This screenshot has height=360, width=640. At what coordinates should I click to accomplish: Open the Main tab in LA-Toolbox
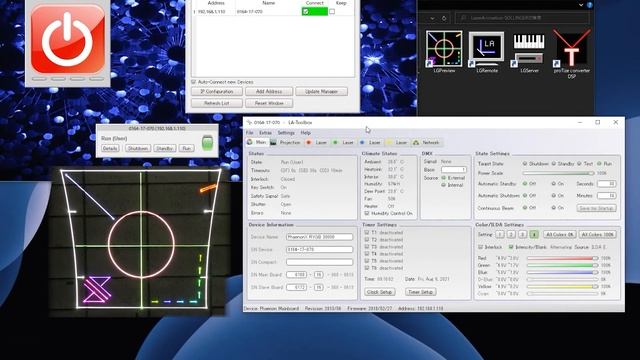[x=257, y=142]
